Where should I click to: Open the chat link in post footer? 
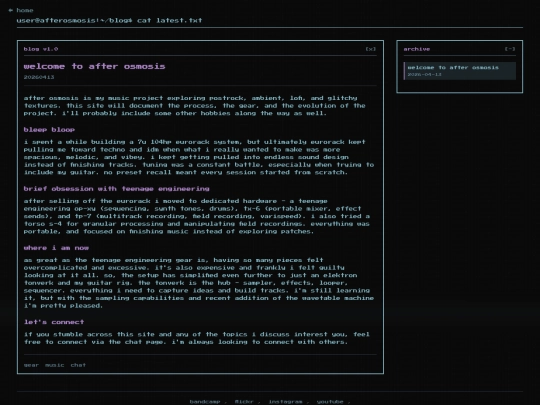click(78, 365)
